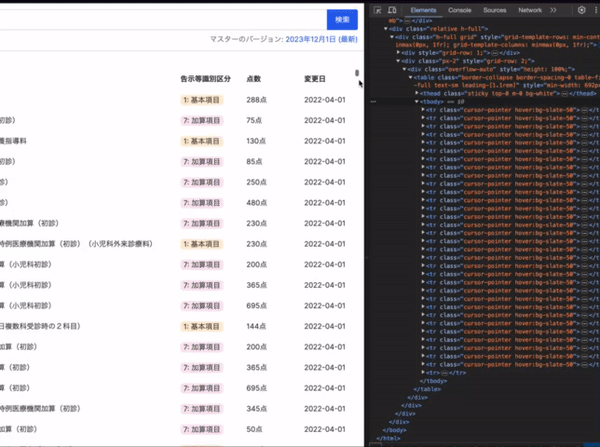600x447 pixels.
Task: Click the 基本項目 badge in the 130点 row
Action: 202,141
